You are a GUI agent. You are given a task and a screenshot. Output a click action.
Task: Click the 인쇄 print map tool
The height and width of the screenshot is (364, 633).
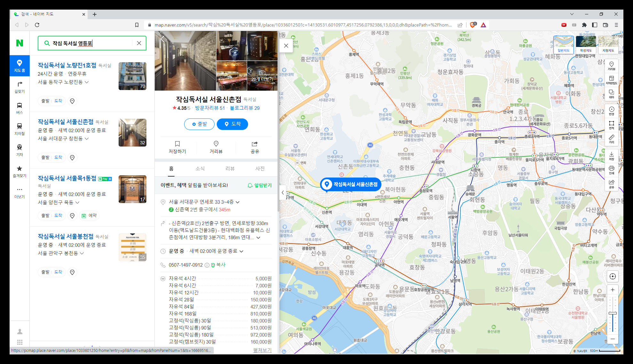coord(611,170)
